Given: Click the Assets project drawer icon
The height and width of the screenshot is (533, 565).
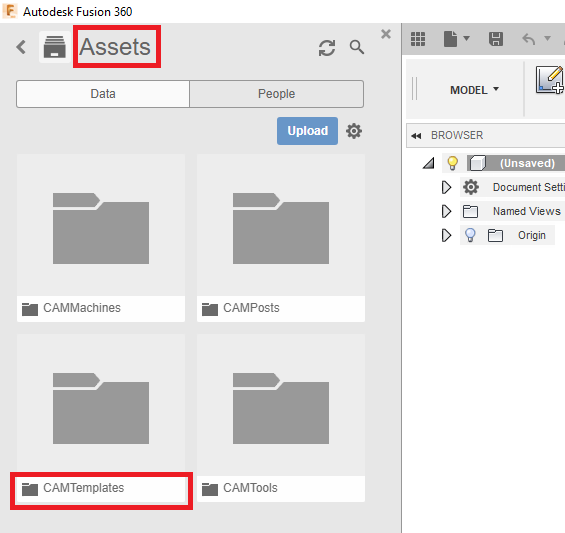Looking at the screenshot, I should [54, 47].
